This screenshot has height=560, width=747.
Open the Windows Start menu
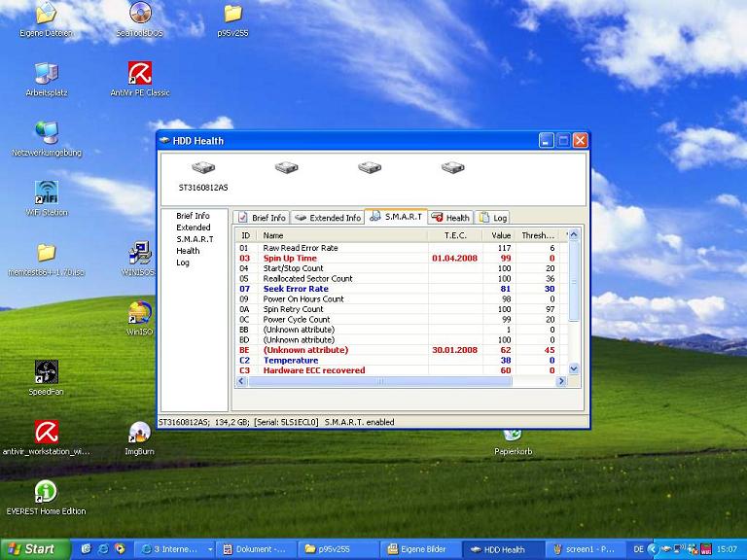click(34, 549)
